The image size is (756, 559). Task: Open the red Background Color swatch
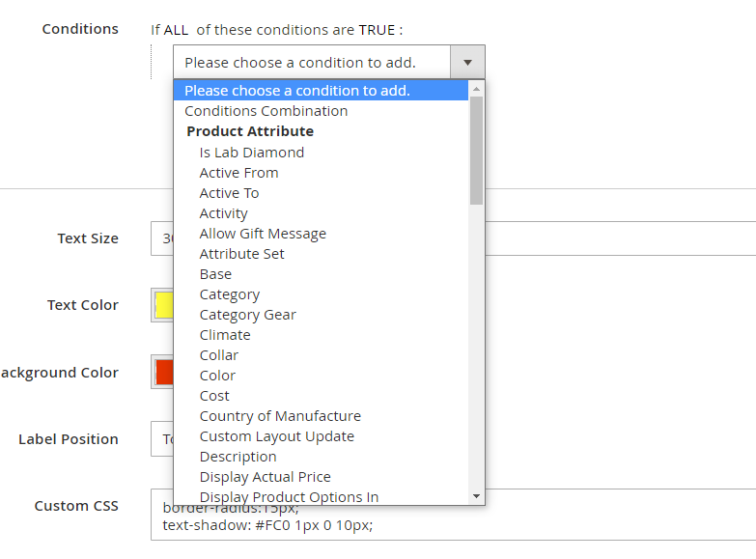tap(162, 373)
